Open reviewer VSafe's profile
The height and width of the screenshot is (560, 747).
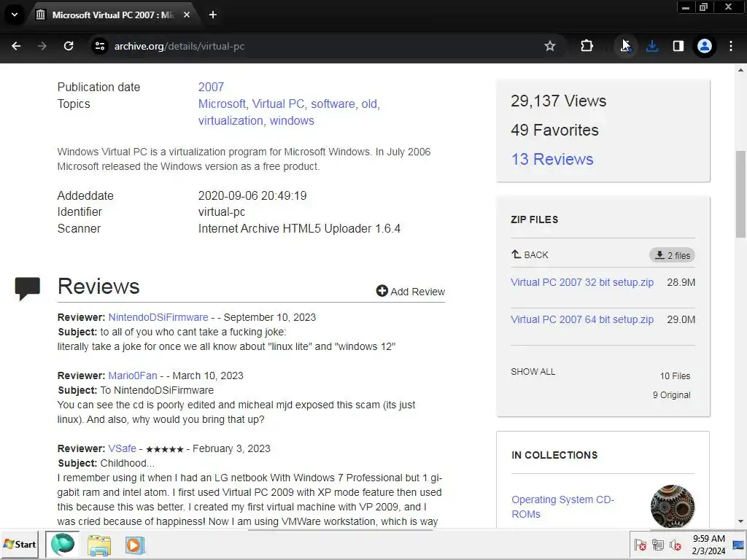tap(122, 448)
